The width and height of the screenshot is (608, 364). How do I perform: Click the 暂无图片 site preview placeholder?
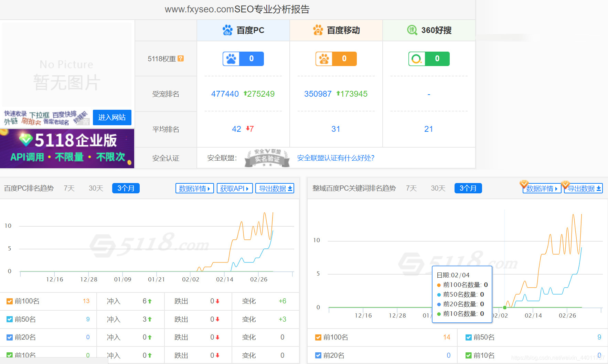(66, 64)
